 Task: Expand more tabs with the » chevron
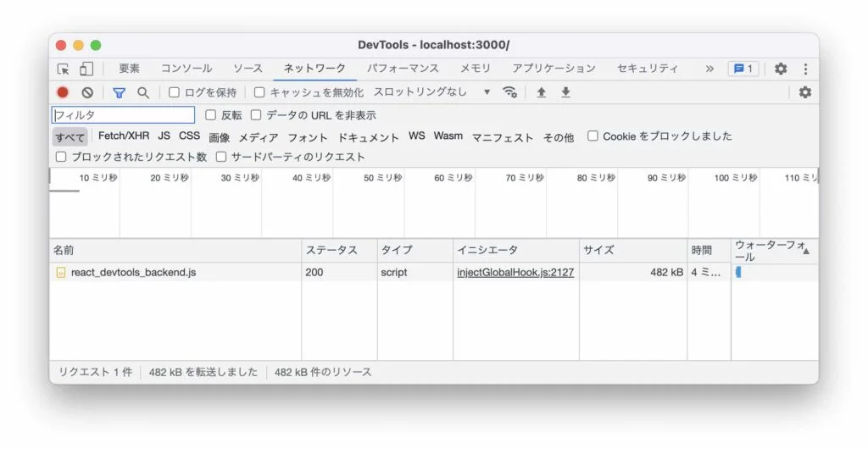[709, 69]
